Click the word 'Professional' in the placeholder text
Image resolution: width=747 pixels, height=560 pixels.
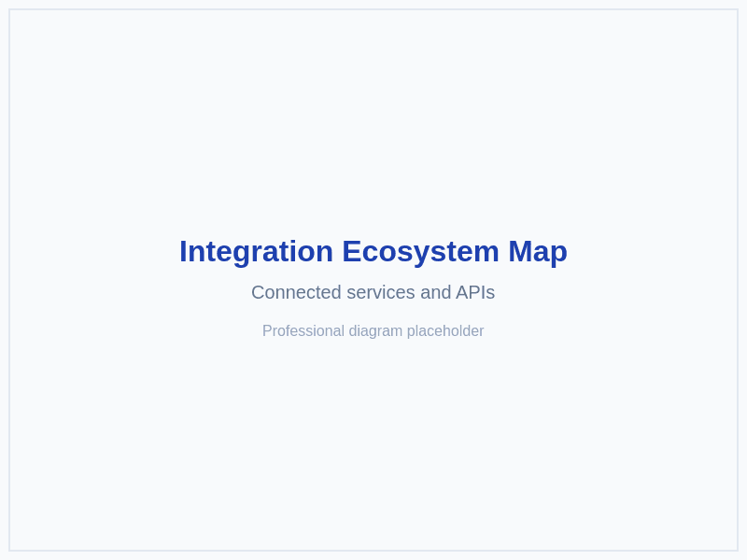pyautogui.click(x=303, y=331)
